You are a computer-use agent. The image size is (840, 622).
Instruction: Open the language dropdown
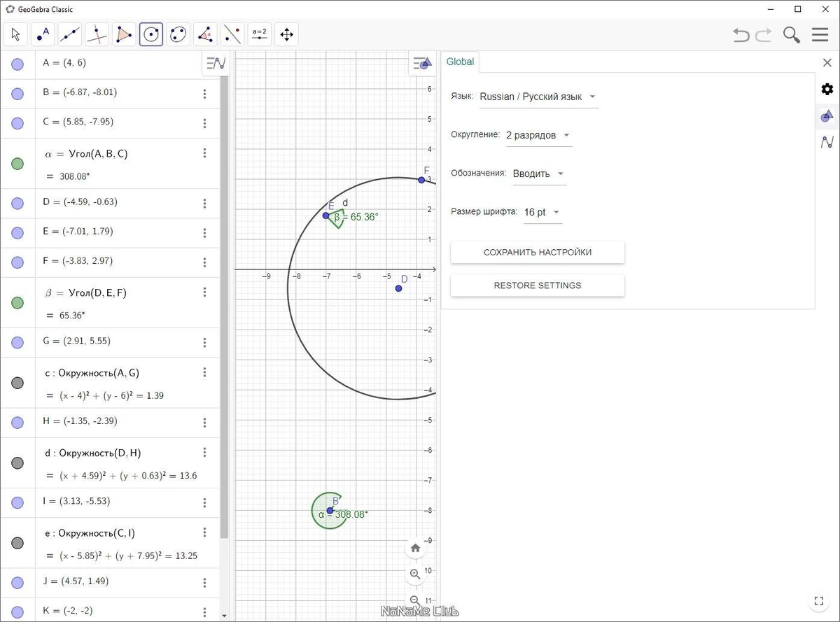coord(538,97)
